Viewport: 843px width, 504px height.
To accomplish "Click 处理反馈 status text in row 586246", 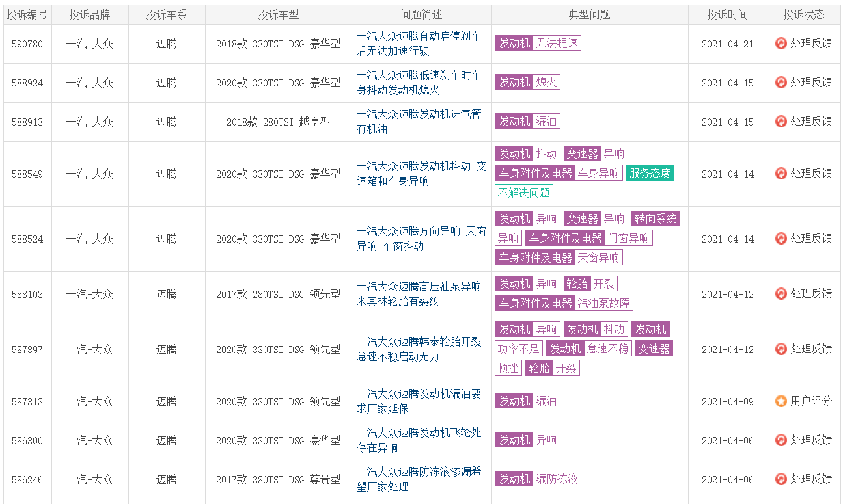I will pyautogui.click(x=811, y=479).
